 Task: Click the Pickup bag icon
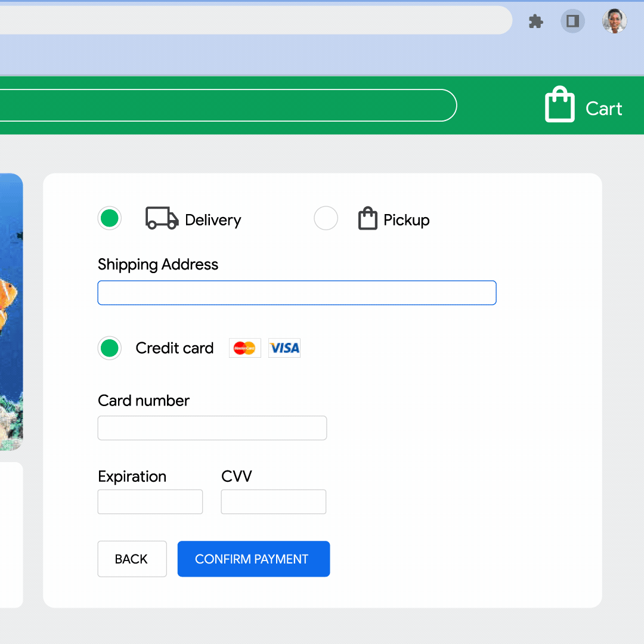pos(367,219)
